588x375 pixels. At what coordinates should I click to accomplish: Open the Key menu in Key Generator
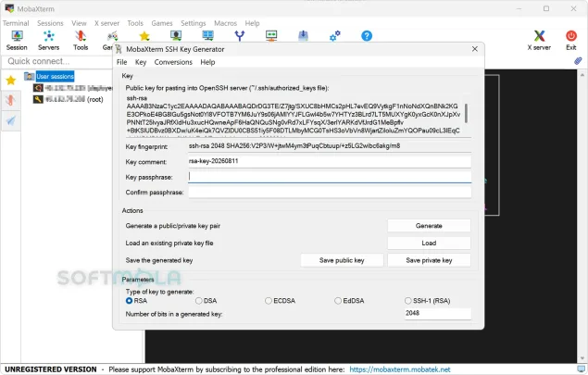pos(141,62)
